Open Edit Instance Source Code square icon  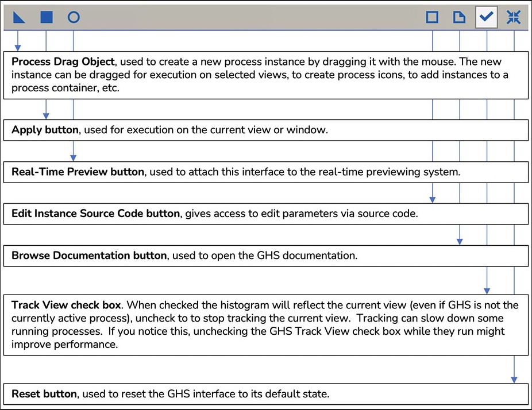[x=432, y=17]
